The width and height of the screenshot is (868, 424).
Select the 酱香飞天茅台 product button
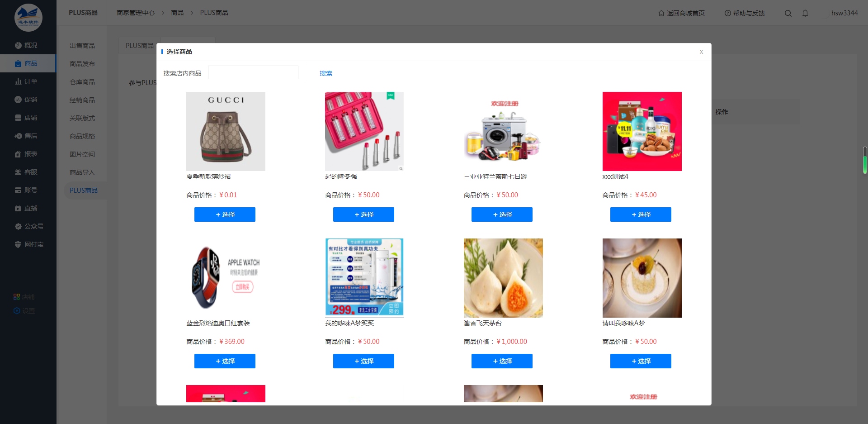pyautogui.click(x=502, y=361)
